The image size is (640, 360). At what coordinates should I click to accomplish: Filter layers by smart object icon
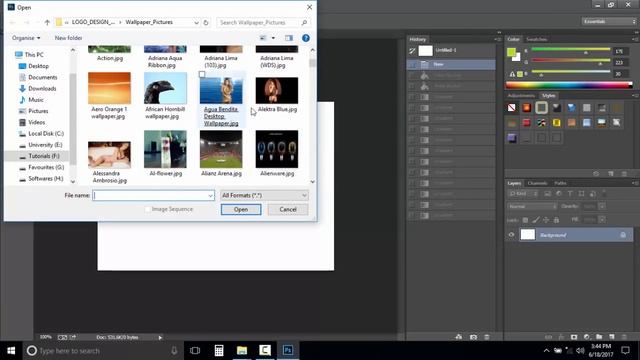pyautogui.click(x=593, y=193)
